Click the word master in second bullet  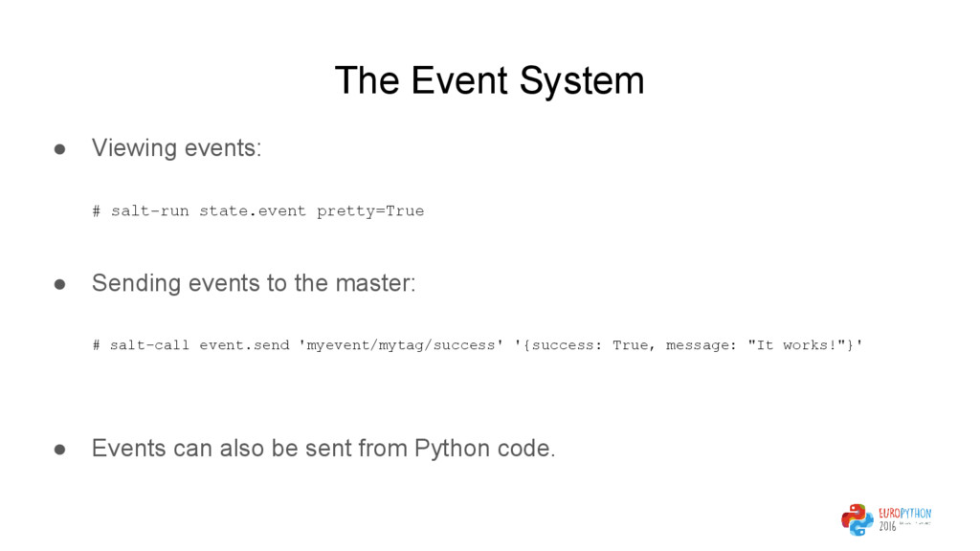click(372, 283)
